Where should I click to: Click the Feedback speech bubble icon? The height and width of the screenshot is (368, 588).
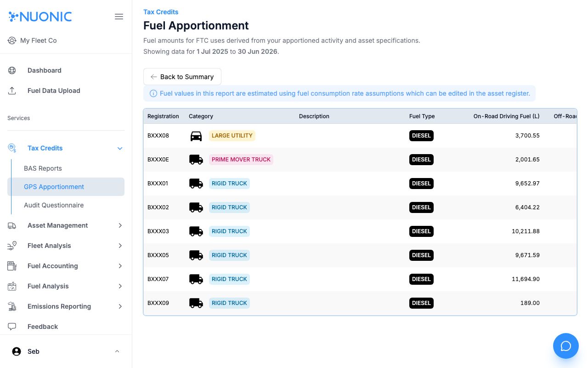12,327
